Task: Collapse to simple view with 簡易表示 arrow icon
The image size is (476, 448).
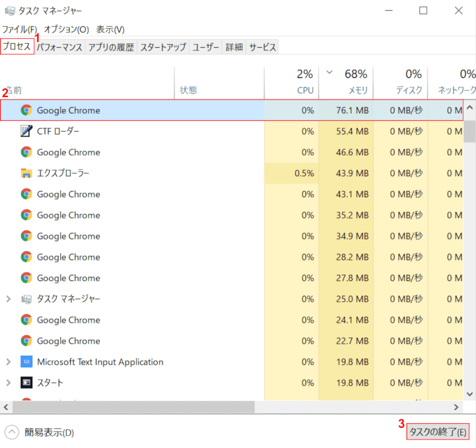Action: coord(12,432)
